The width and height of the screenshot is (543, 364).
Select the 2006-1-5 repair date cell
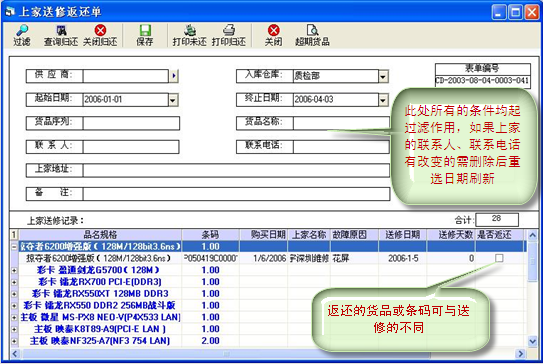[x=403, y=258]
